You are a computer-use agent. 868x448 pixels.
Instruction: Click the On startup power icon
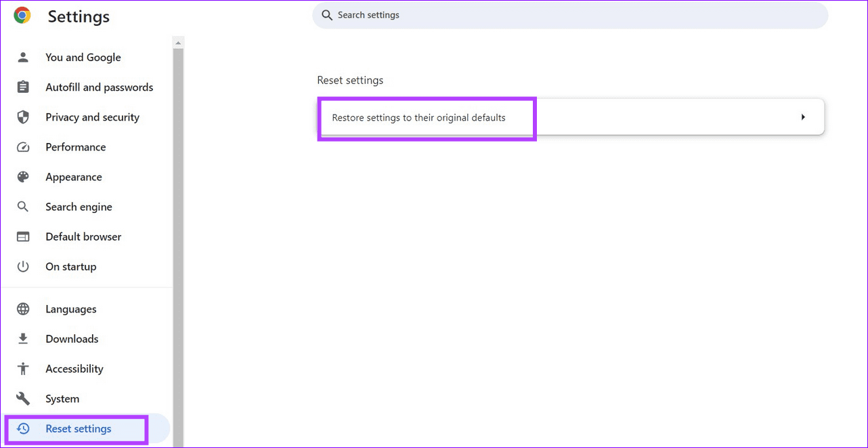[23, 266]
